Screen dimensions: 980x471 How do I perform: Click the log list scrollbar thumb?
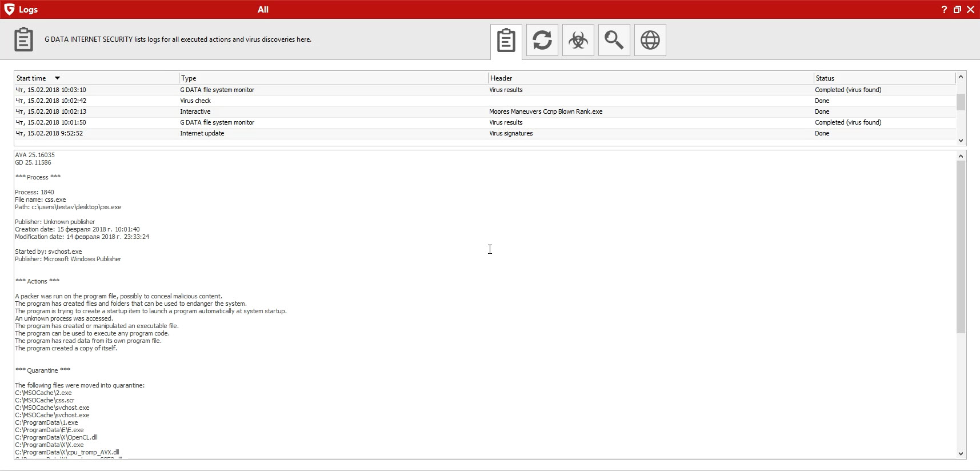point(961,102)
